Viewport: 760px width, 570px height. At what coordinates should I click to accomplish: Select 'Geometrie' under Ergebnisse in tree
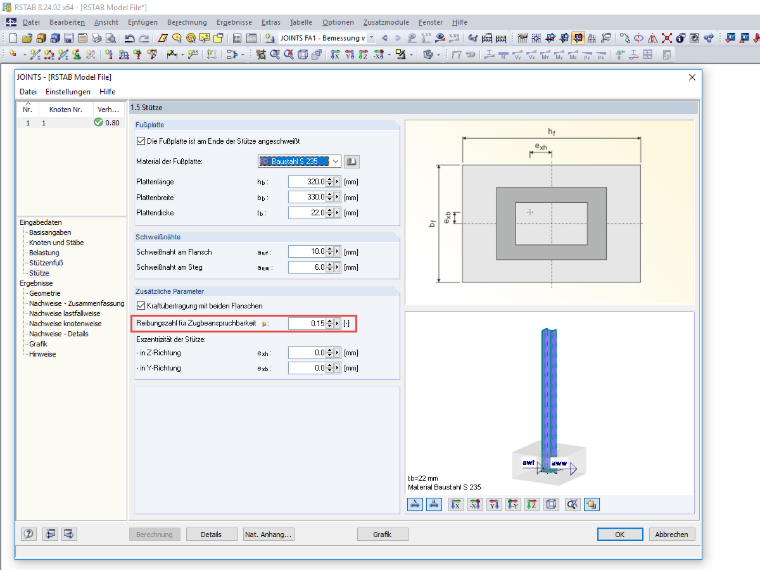point(45,293)
